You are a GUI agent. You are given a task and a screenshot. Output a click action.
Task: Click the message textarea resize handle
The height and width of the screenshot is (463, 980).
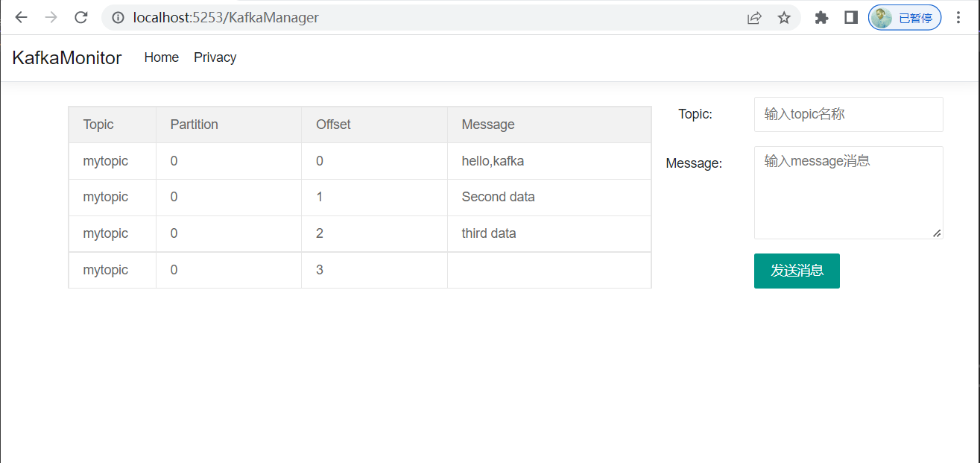point(937,233)
